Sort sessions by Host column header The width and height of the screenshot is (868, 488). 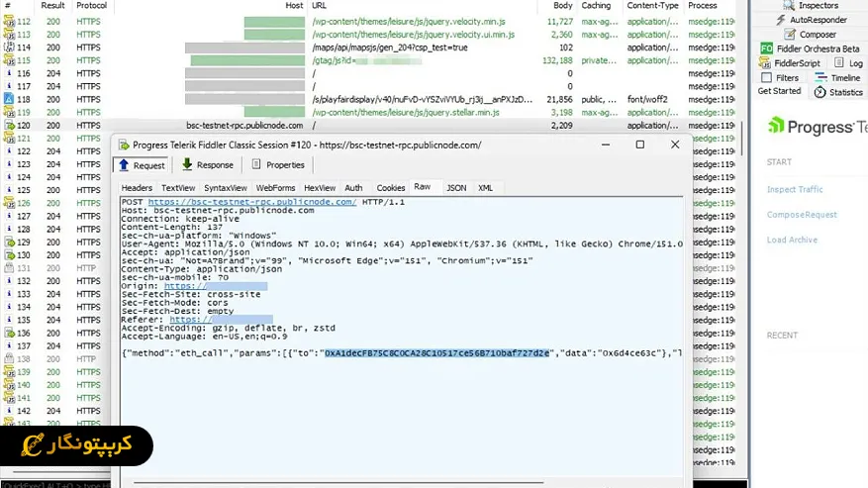(x=294, y=6)
